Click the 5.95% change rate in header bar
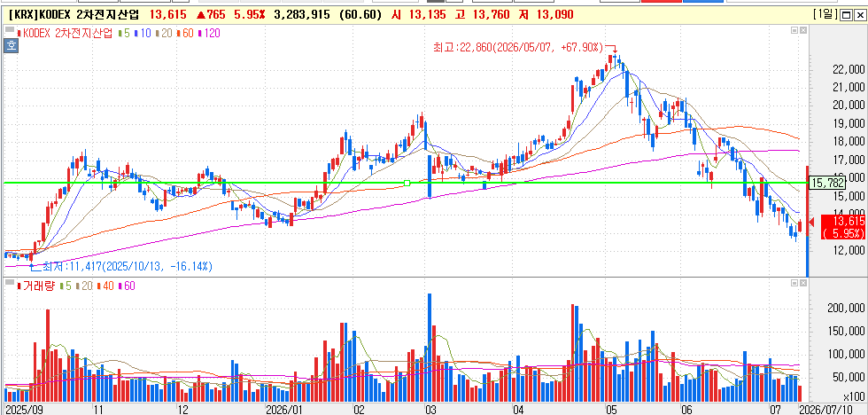868x415 pixels. (x=250, y=15)
